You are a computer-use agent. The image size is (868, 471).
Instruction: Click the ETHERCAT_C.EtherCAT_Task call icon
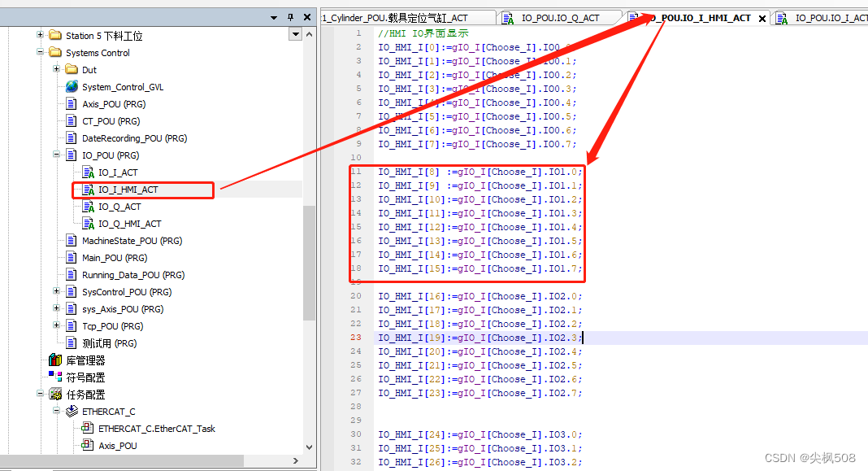tap(88, 428)
